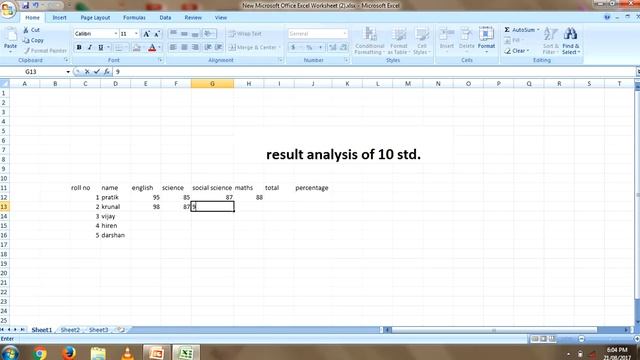
Task: Click the Paste icon in Clipboard
Action: point(11,35)
